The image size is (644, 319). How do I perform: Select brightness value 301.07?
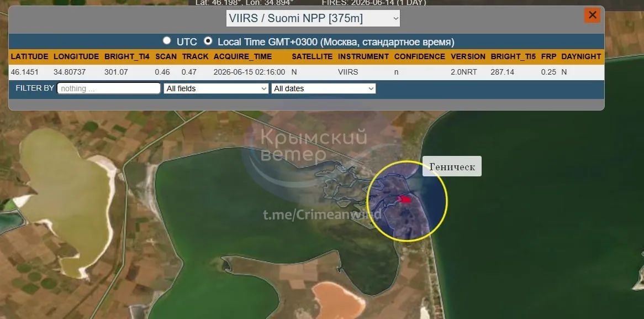tap(116, 72)
